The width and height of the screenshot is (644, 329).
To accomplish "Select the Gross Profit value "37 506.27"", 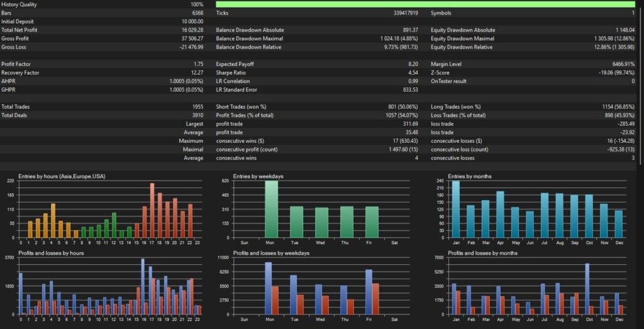I will tap(192, 38).
